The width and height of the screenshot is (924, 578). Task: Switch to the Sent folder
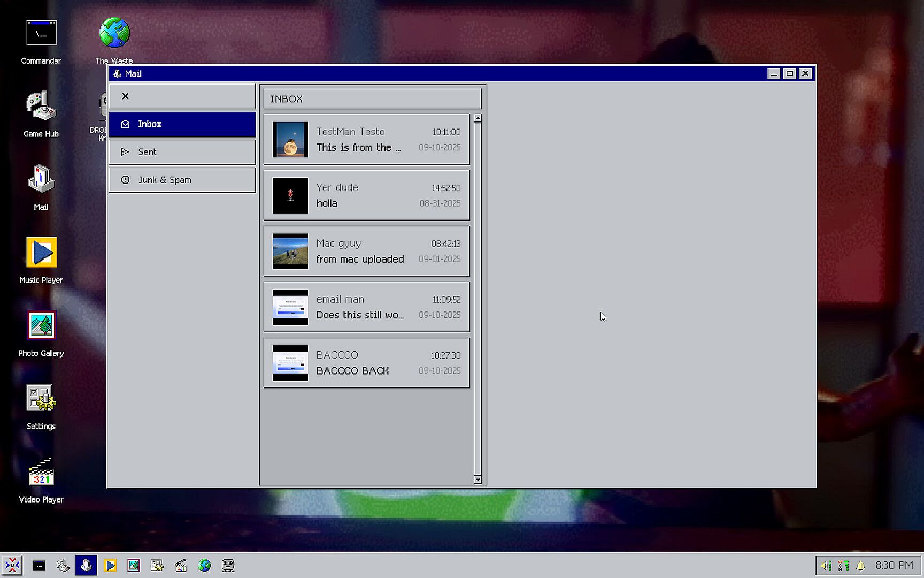(182, 152)
